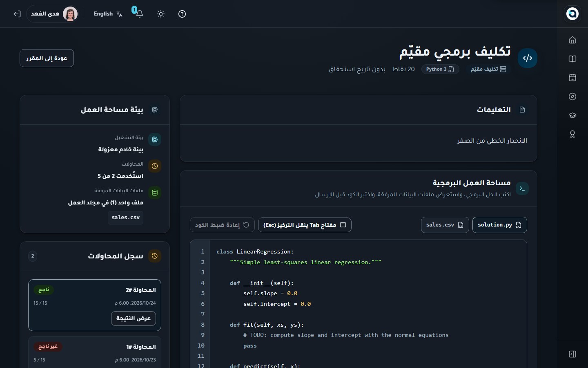Image resolution: width=588 pixels, height=368 pixels.
Task: Open the graduation cap icon in sidebar
Action: coord(572,115)
